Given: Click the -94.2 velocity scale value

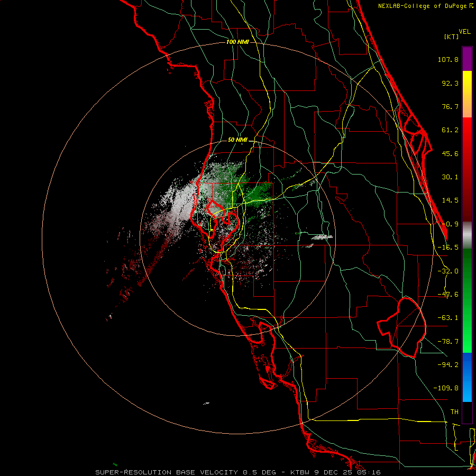Looking at the screenshot, I should (x=448, y=364).
